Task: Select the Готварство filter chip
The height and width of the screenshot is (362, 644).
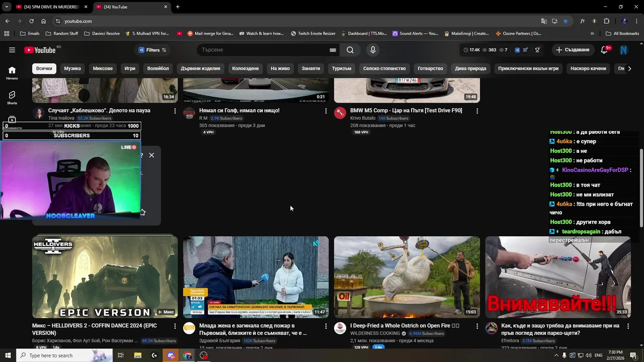Action: [x=430, y=68]
